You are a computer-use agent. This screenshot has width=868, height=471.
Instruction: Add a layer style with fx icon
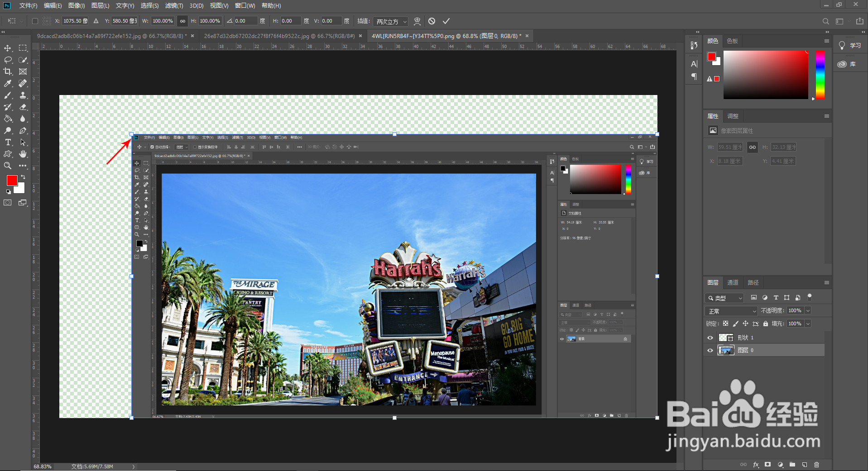(756, 465)
